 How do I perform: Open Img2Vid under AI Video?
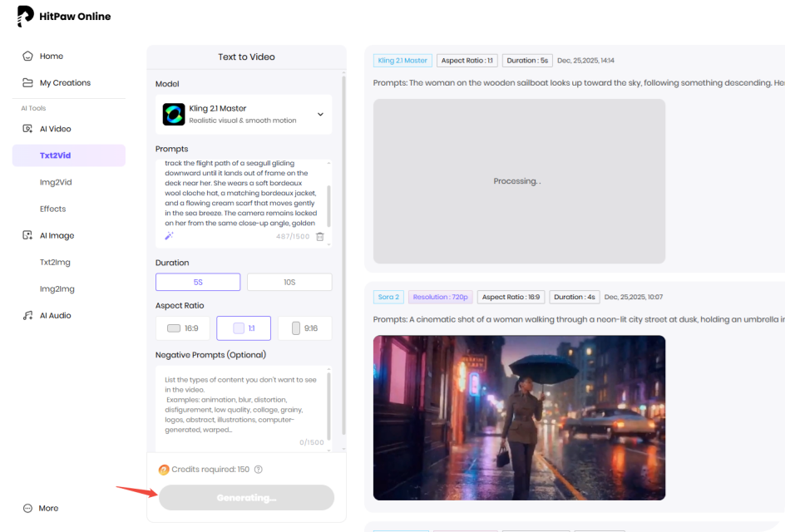point(56,183)
